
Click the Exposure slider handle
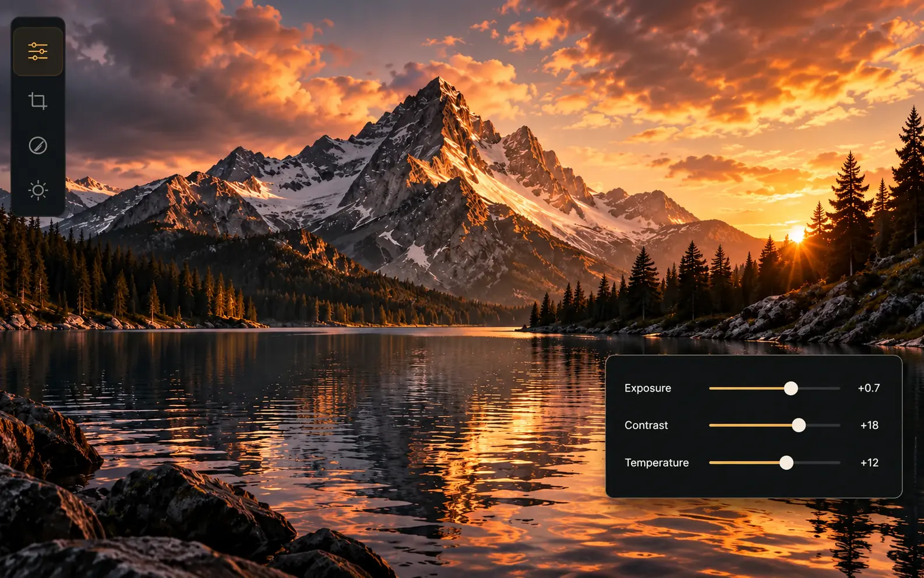[791, 389]
